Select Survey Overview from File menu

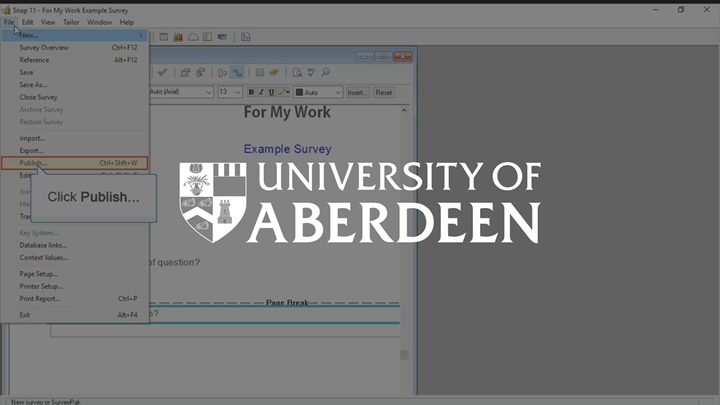click(x=74, y=47)
